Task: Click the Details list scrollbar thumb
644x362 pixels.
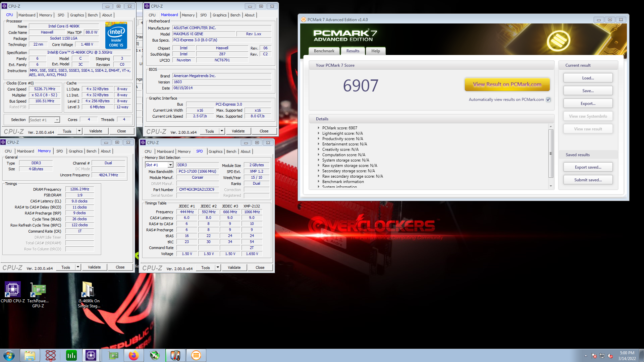Action: 550,154
